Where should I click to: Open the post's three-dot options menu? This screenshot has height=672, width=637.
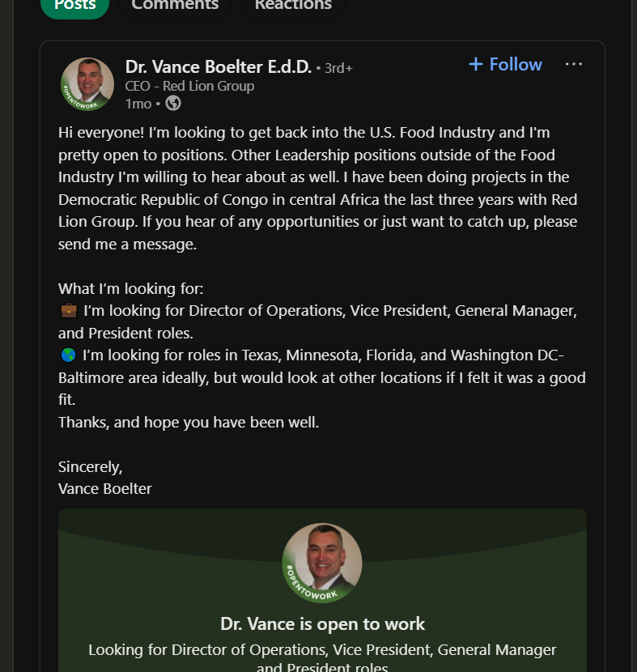click(x=573, y=64)
